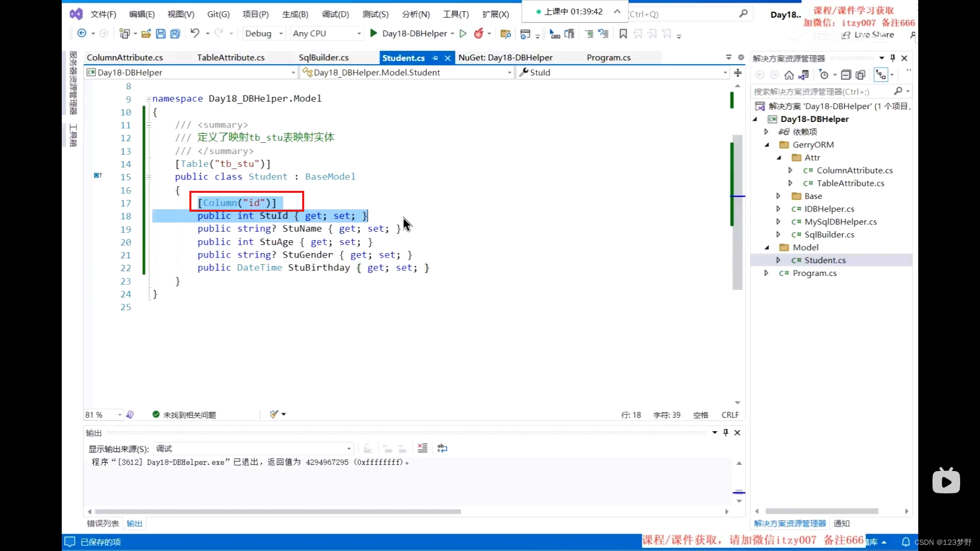This screenshot has width=980, height=551.
Task: Switch to Program.cs tab
Action: tap(608, 57)
